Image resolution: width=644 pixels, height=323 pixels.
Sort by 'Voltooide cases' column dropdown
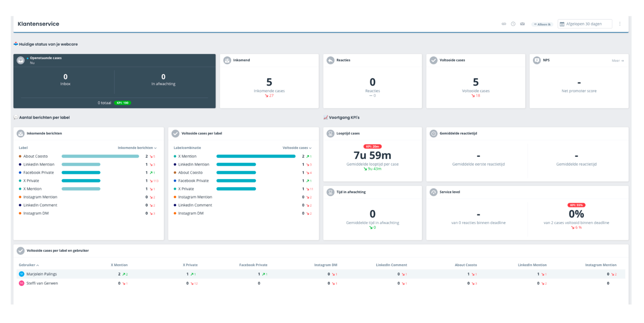[297, 148]
